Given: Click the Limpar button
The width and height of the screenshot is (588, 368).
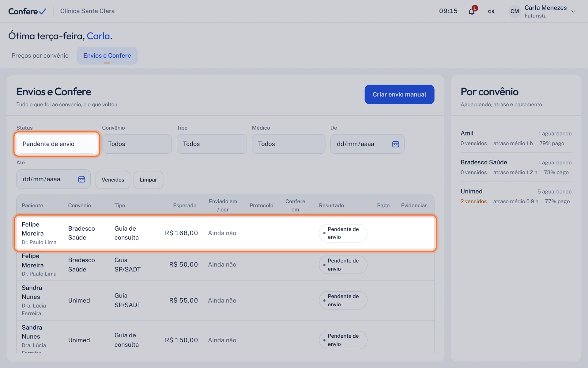Looking at the screenshot, I should 148,180.
